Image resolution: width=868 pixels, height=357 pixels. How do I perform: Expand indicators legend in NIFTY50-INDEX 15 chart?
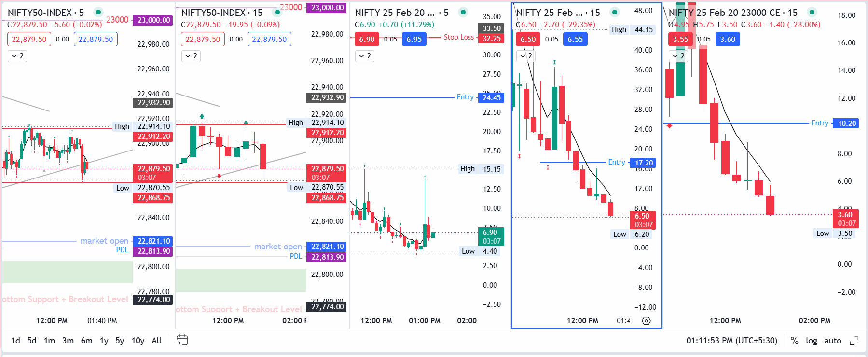[x=191, y=56]
